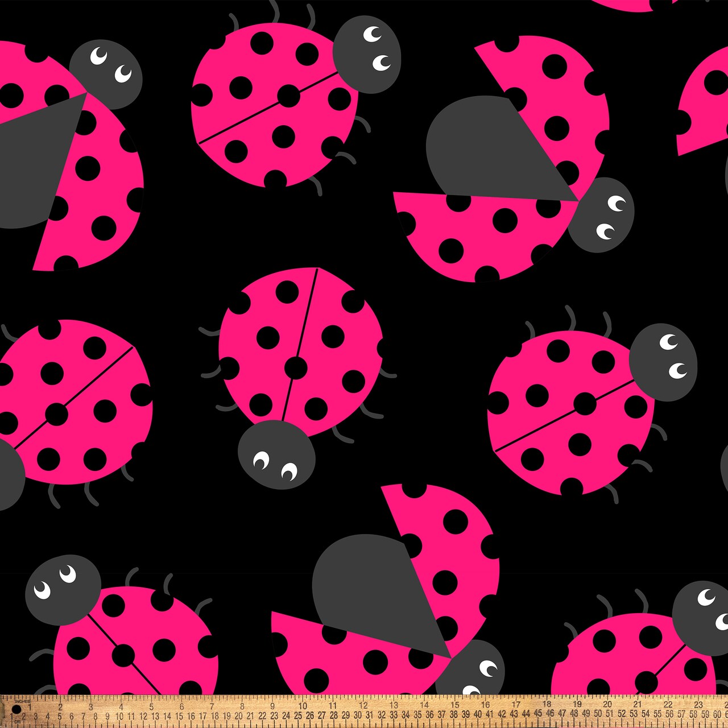Click the 10 inch mark on the ruler
Viewport: 728px width, 728px height.
point(303,706)
